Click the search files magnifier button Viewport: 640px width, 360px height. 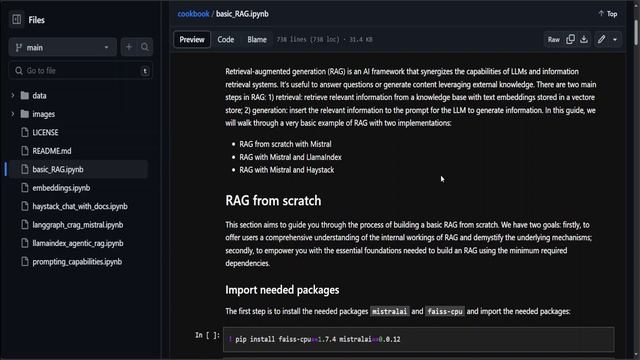(145, 47)
